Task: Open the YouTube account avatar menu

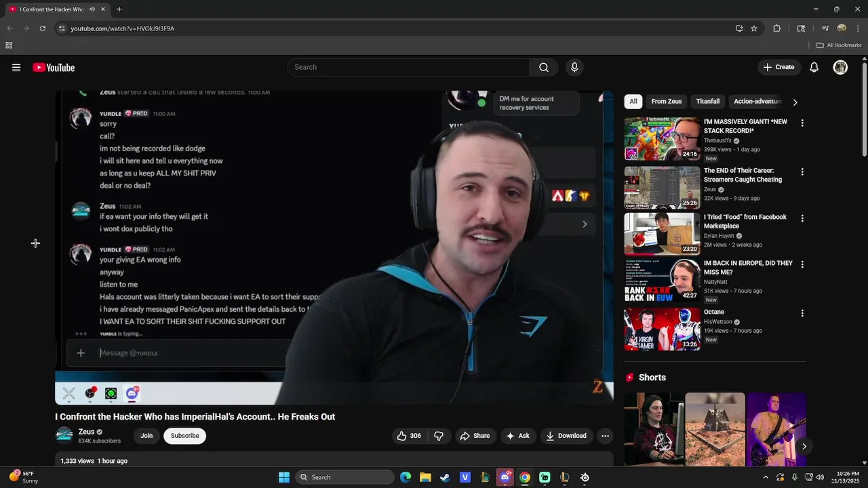Action: (x=840, y=67)
